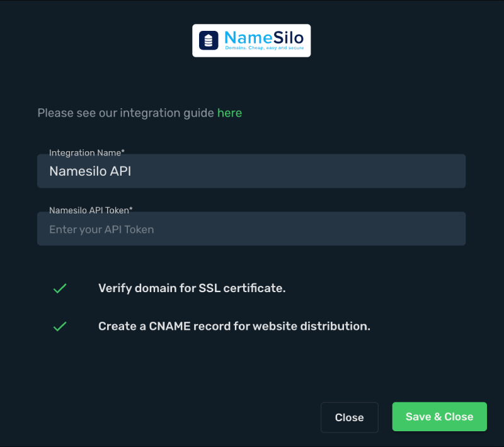
Task: Click the green checkmark beside CNAME record
Action: [60, 327]
